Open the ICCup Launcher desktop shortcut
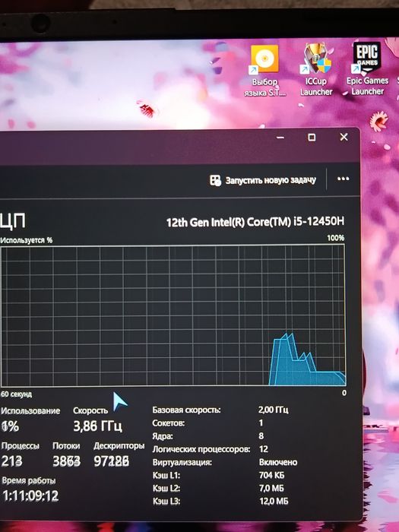399x532 pixels. tap(316, 70)
